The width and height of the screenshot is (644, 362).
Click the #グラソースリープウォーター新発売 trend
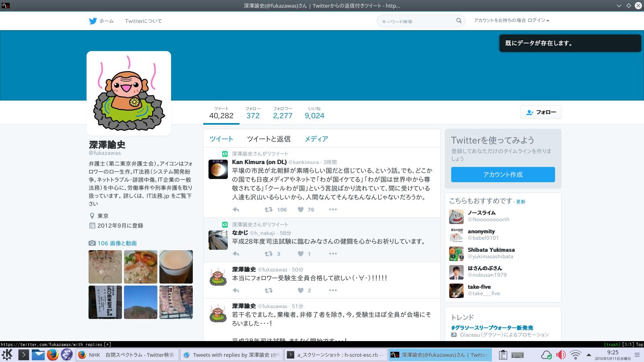coord(492,328)
